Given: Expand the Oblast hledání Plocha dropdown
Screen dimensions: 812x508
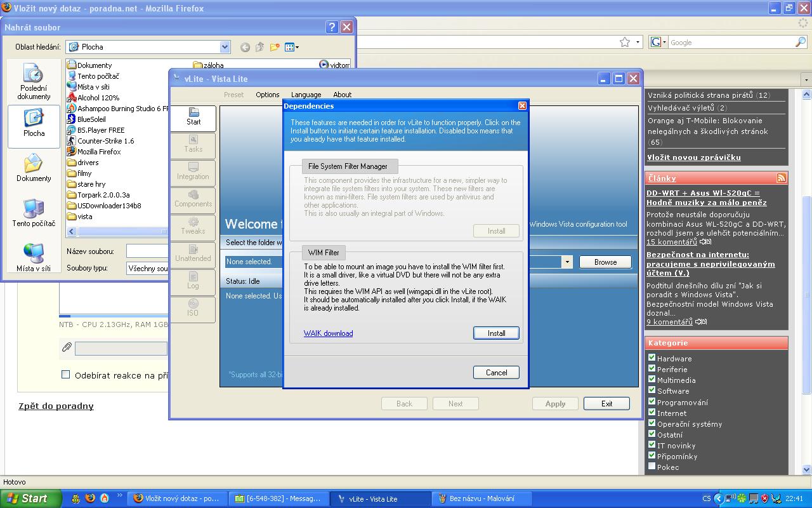Looking at the screenshot, I should [x=225, y=47].
